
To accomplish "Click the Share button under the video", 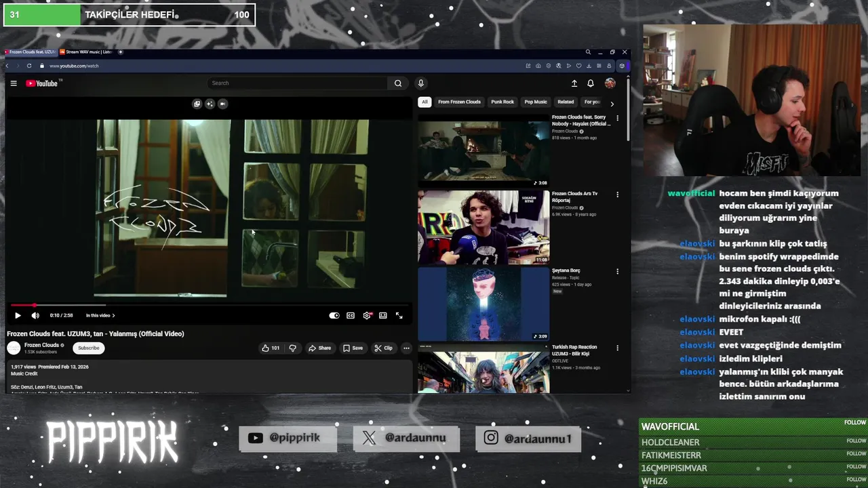I will point(319,348).
